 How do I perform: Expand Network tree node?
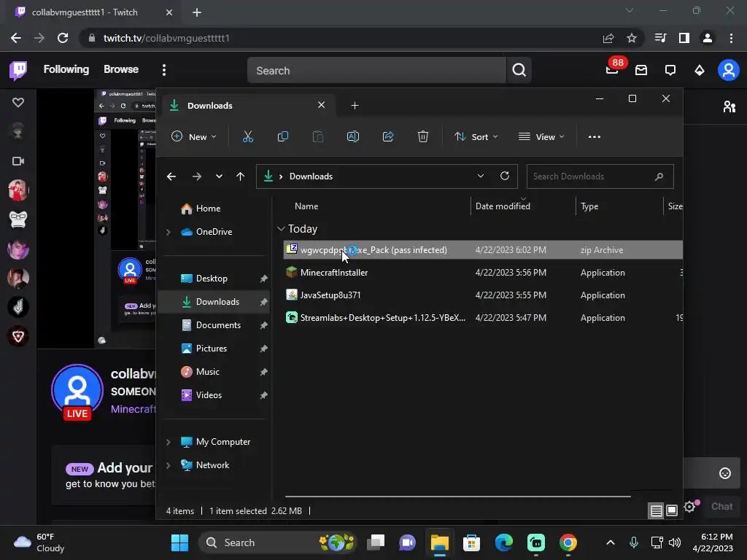[x=169, y=465]
